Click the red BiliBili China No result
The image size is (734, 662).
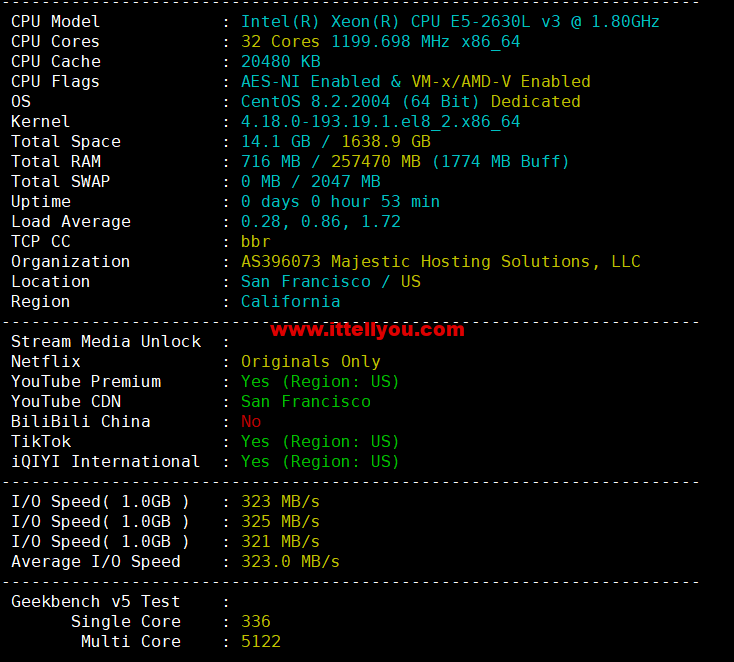coord(250,421)
